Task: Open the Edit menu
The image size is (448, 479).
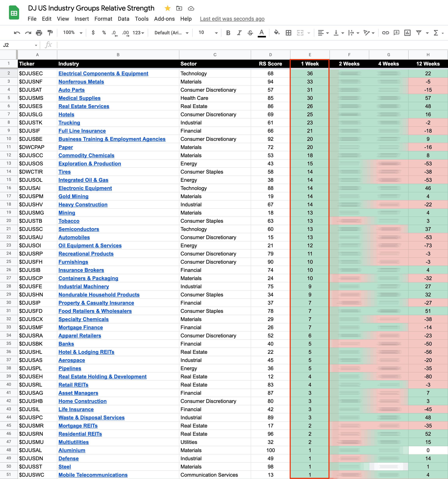Action: (x=47, y=19)
